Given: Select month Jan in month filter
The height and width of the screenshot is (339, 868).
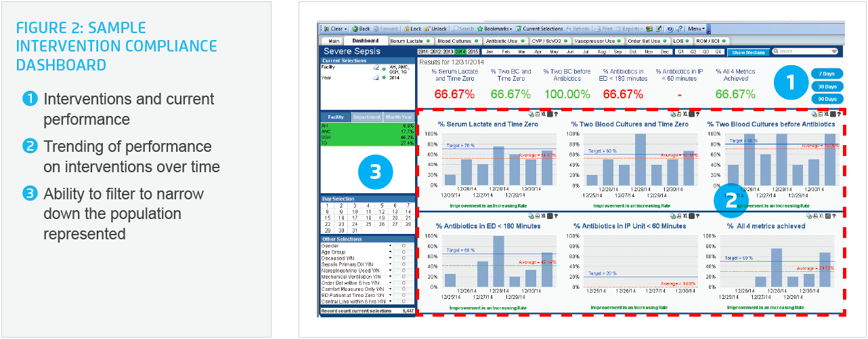Looking at the screenshot, I should (490, 52).
